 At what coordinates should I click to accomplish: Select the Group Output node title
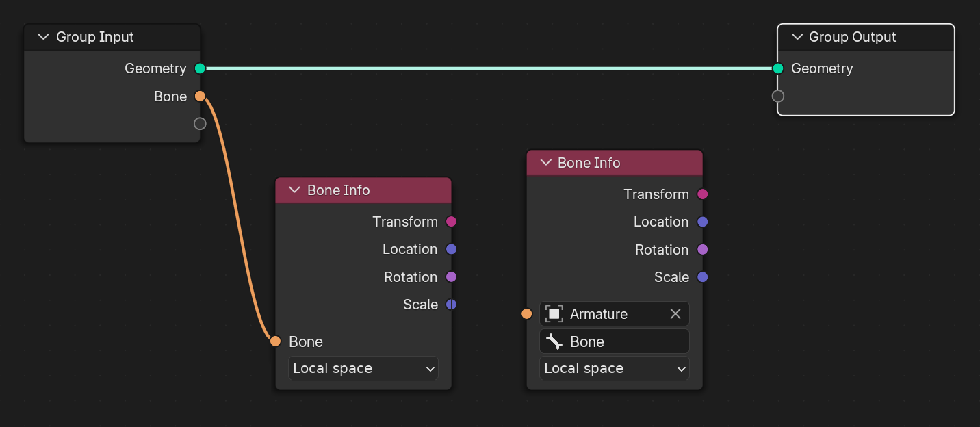click(853, 37)
